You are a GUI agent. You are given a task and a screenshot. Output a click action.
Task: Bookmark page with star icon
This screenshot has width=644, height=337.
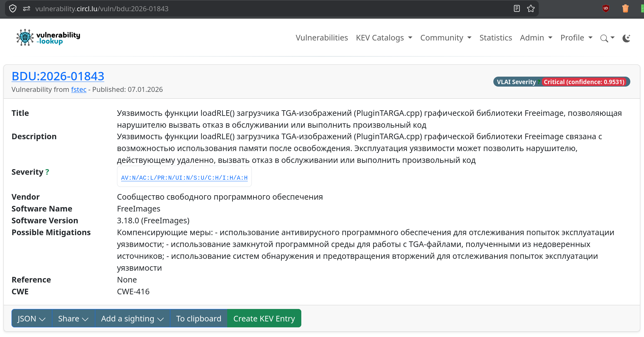coord(531,9)
